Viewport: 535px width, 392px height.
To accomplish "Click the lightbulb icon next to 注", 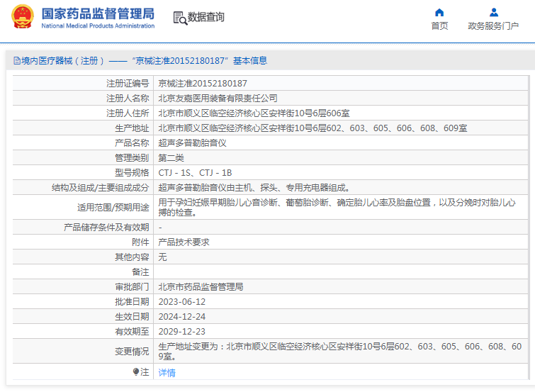I will (x=136, y=371).
